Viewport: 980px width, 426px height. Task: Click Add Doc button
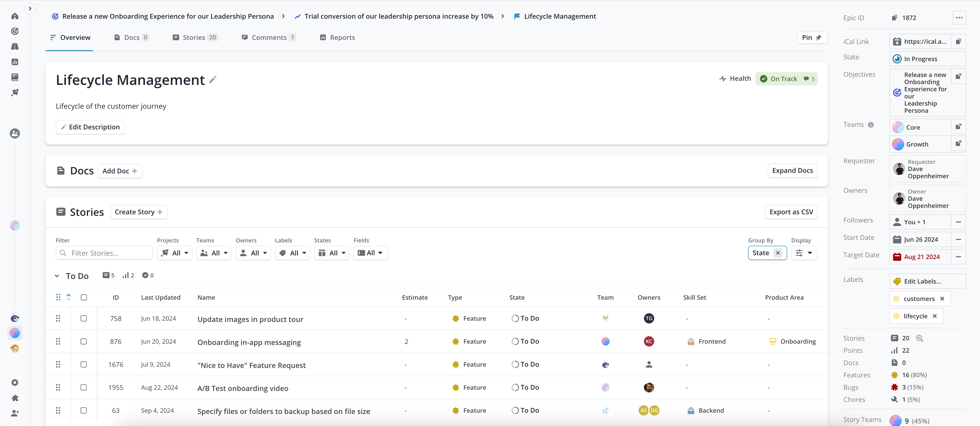tap(120, 171)
